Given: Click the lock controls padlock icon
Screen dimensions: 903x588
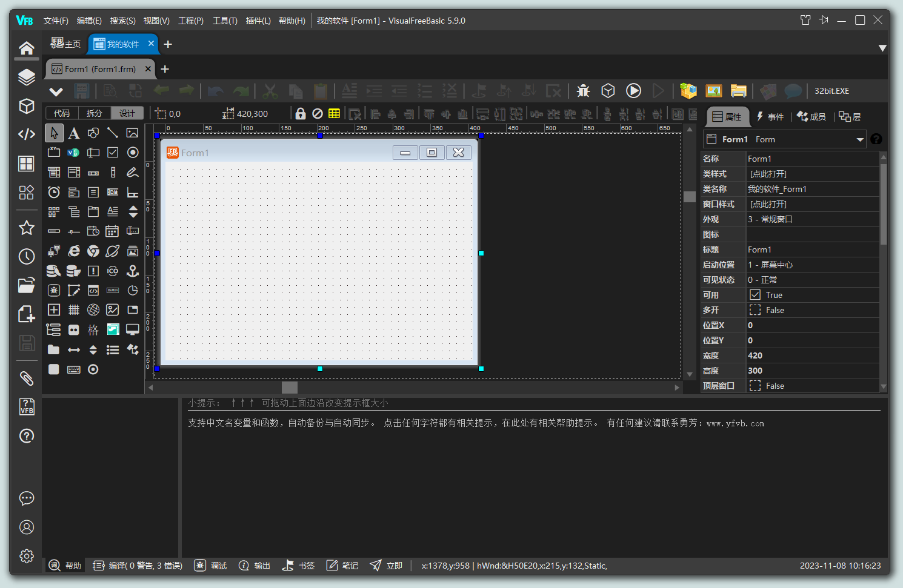Looking at the screenshot, I should click(301, 114).
